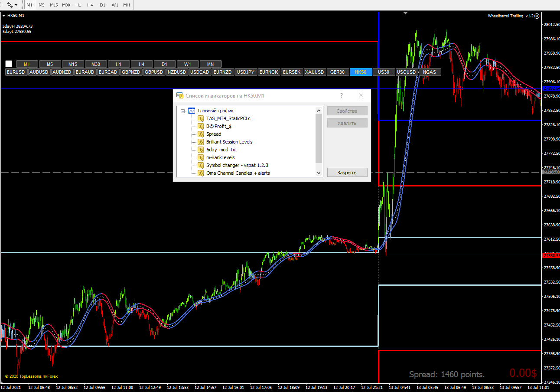The width and height of the screenshot is (560, 392).
Task: Select M15 timeframe in top toolbar
Action: point(54,5)
